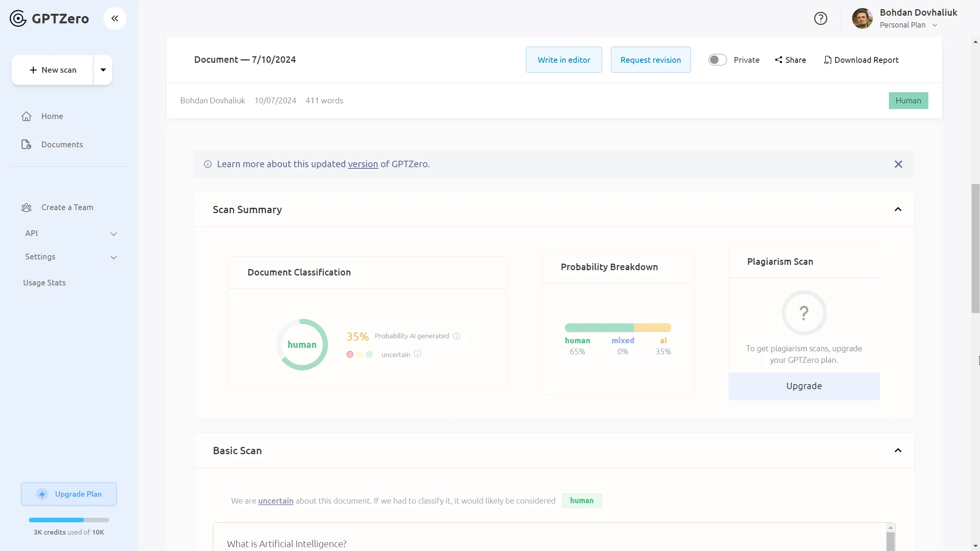Image resolution: width=980 pixels, height=551 pixels.
Task: Dismiss the updated version banner
Action: pyautogui.click(x=898, y=164)
